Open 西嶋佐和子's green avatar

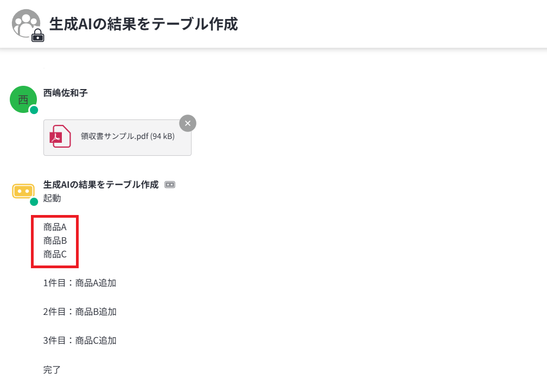click(23, 99)
